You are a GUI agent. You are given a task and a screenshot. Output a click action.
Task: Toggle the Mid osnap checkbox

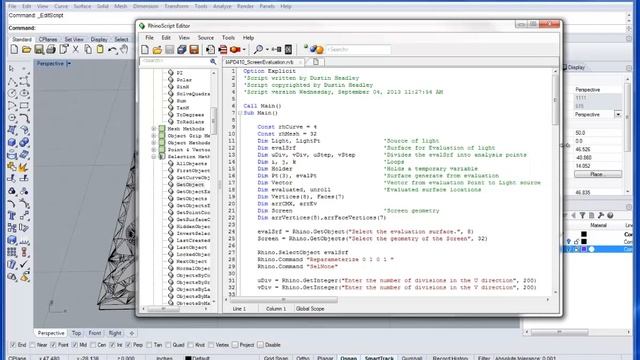[75, 345]
